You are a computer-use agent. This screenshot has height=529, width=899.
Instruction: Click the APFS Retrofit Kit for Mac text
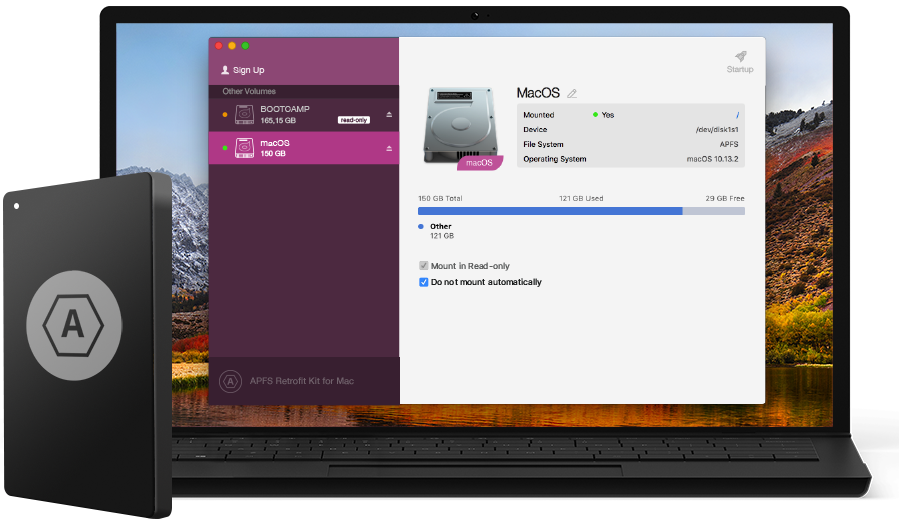(x=302, y=381)
